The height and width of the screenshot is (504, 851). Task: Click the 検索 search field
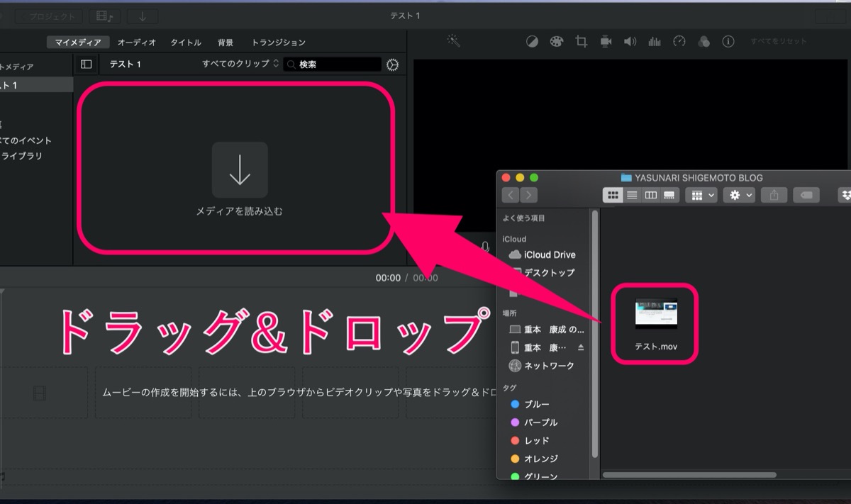pyautogui.click(x=333, y=65)
